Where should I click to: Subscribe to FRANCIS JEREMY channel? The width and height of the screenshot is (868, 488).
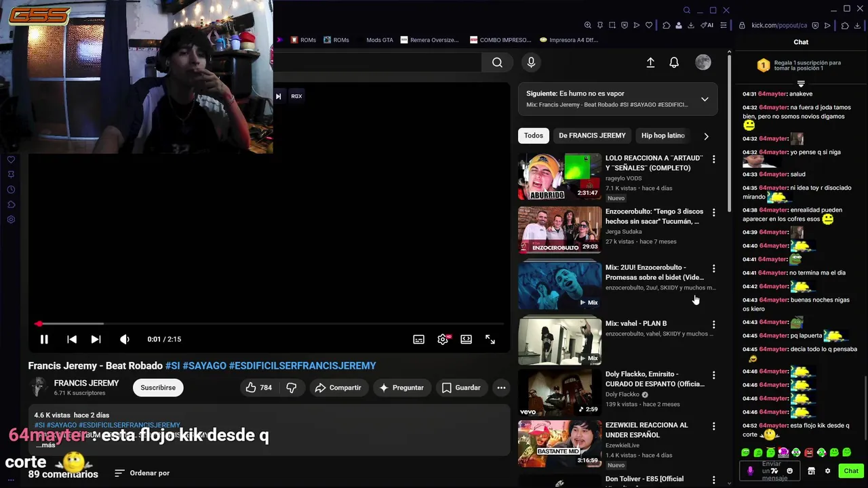coord(158,388)
